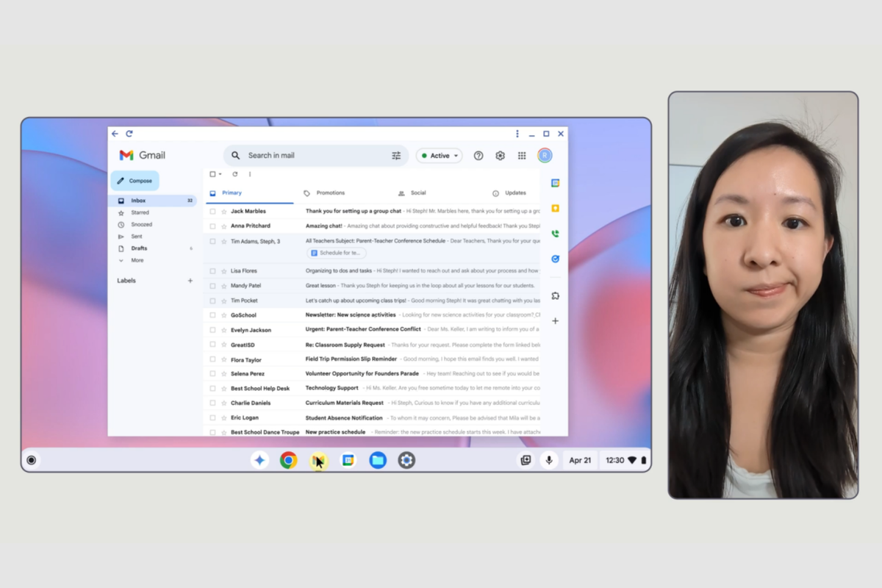
Task: Open Gmail settings gear icon
Action: click(x=500, y=156)
